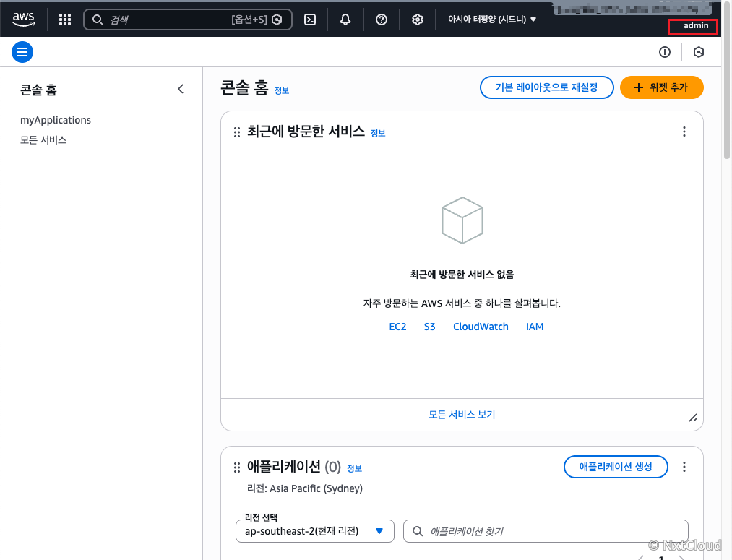Click 정보 link next to 애플리케이션
This screenshot has height=560, width=732.
355,468
